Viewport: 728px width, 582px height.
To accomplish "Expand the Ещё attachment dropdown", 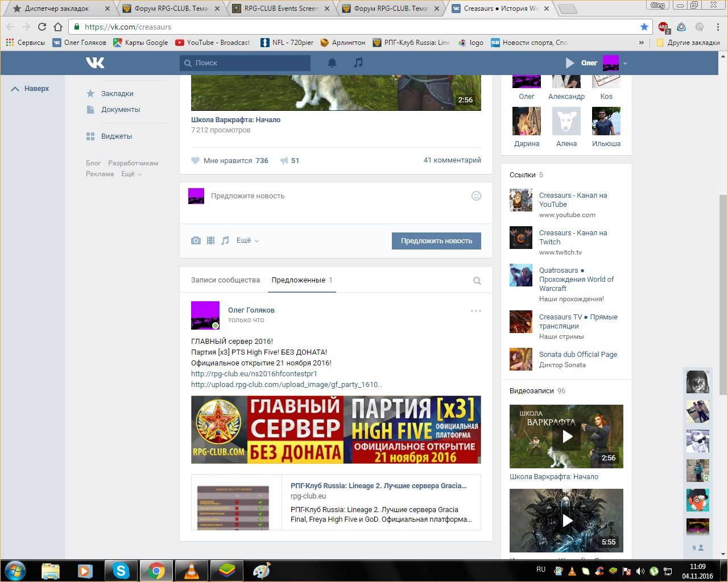I will pos(247,240).
